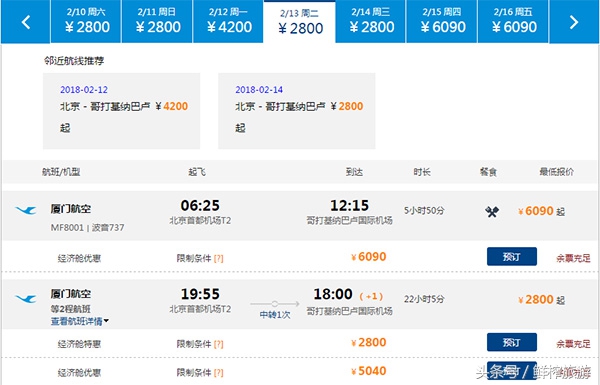Go to previous dates with left arrow
Image resolution: width=600 pixels, height=385 pixels.
(26, 21)
